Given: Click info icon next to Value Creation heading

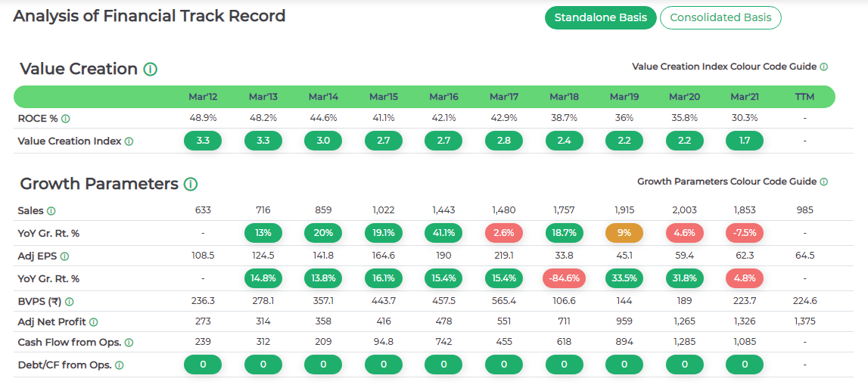Looking at the screenshot, I should pos(150,70).
